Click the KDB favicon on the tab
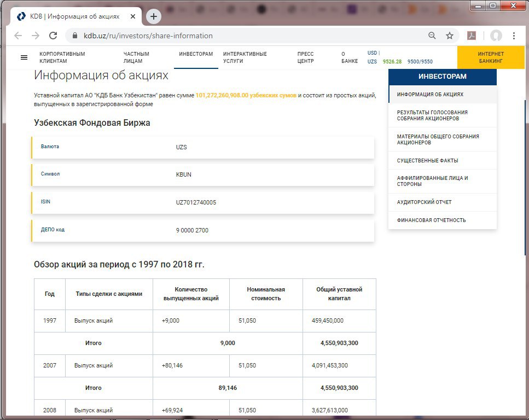The height and width of the screenshot is (420, 529). pyautogui.click(x=21, y=16)
